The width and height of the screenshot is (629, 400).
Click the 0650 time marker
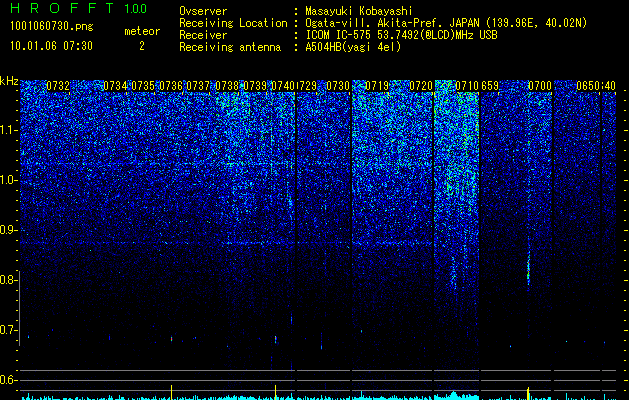pyautogui.click(x=588, y=86)
